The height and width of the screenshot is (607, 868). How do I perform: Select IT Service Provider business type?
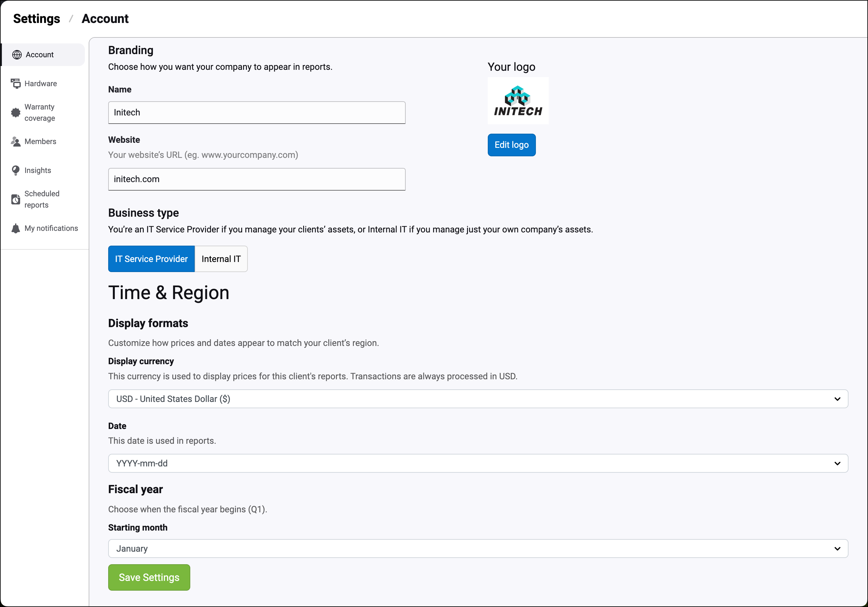click(x=151, y=259)
